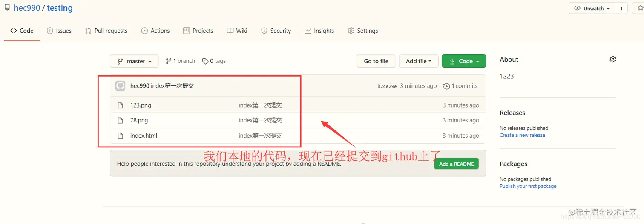Screen dimensions: 644x224
Task: Click the eye icon in Unwatch button
Action: pos(578,8)
